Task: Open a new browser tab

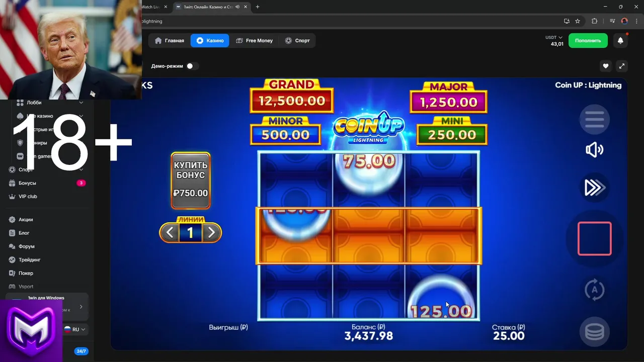Action: [x=258, y=7]
